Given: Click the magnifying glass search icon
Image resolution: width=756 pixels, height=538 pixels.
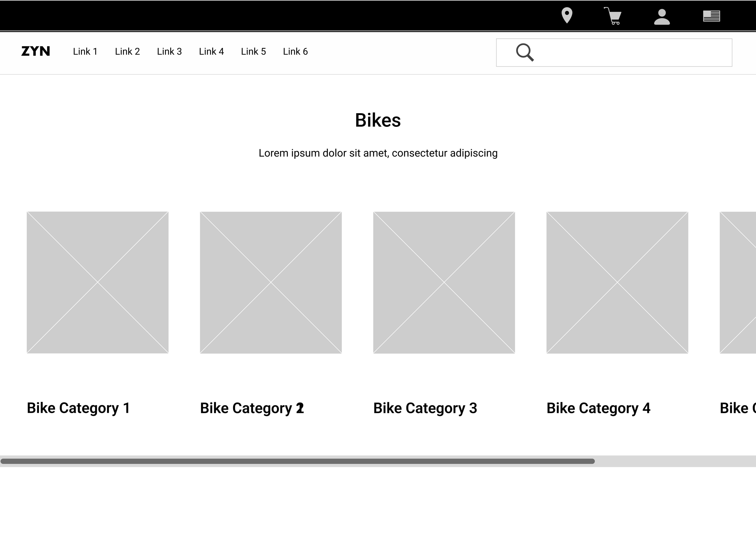Looking at the screenshot, I should tap(525, 52).
